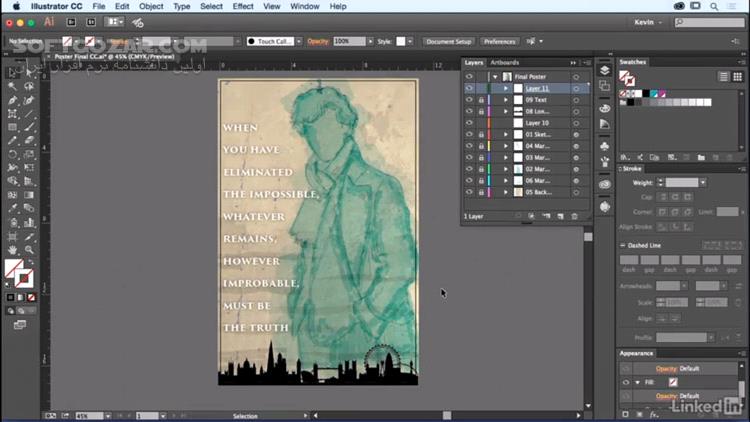
Task: Click the zoom level 45% field
Action: [89, 416]
